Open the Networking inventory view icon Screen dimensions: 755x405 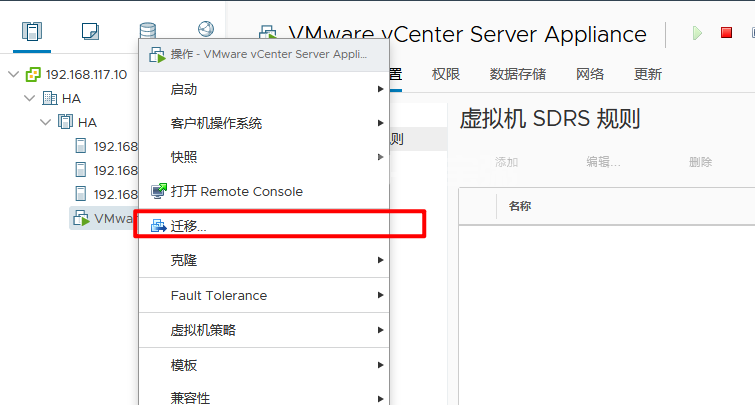pos(206,31)
